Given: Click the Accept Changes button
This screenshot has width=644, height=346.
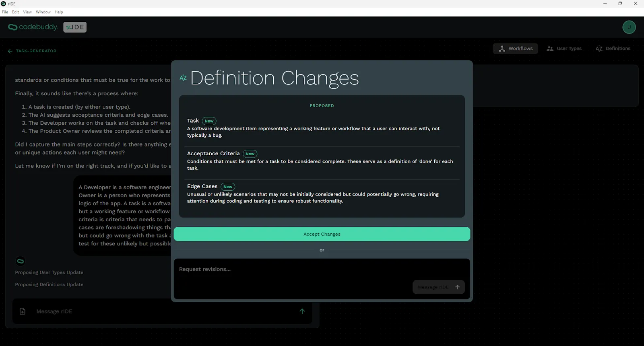Looking at the screenshot, I should pyautogui.click(x=322, y=234).
